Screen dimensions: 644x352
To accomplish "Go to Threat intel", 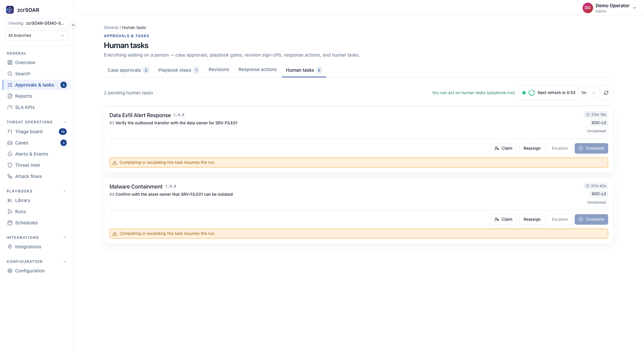I will tap(36, 165).
